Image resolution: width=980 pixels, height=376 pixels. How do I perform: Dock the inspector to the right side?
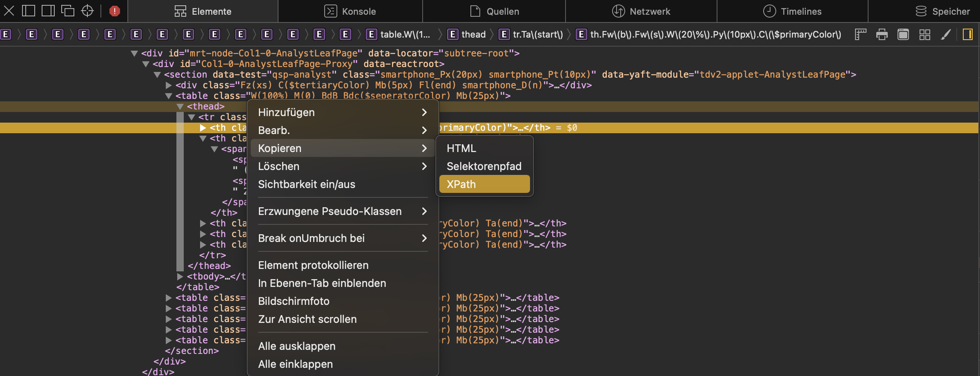click(48, 11)
